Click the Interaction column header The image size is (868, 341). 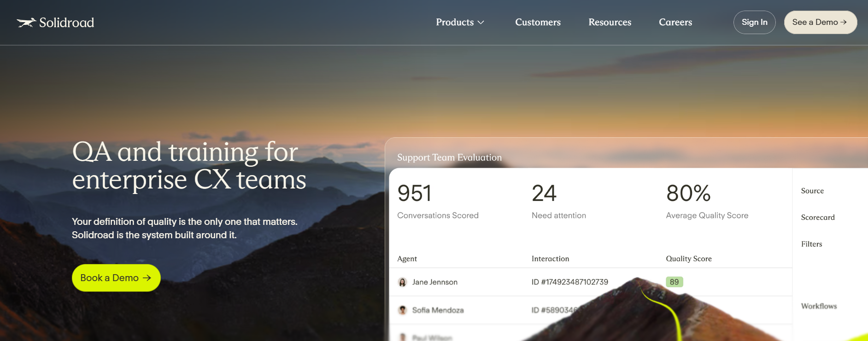point(550,259)
